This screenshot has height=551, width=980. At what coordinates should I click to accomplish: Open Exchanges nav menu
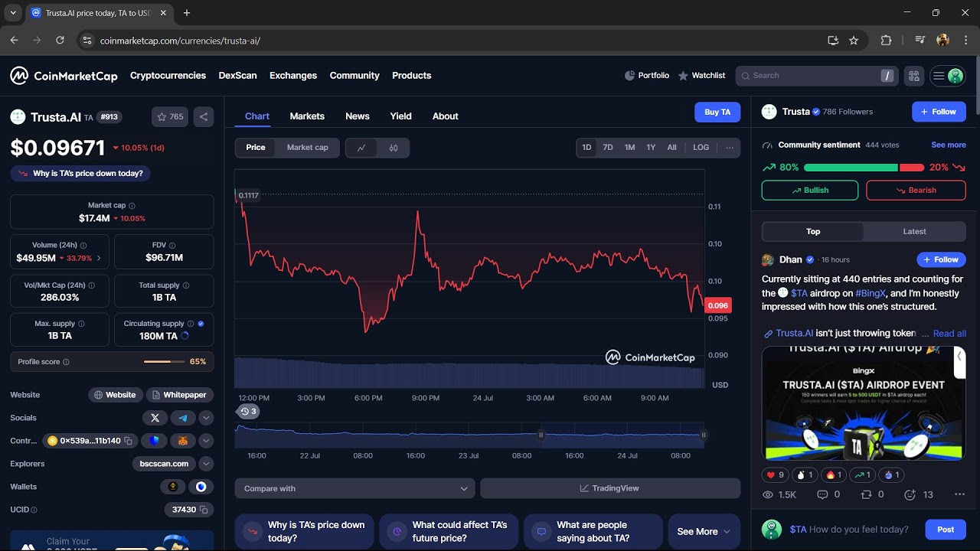pyautogui.click(x=293, y=76)
